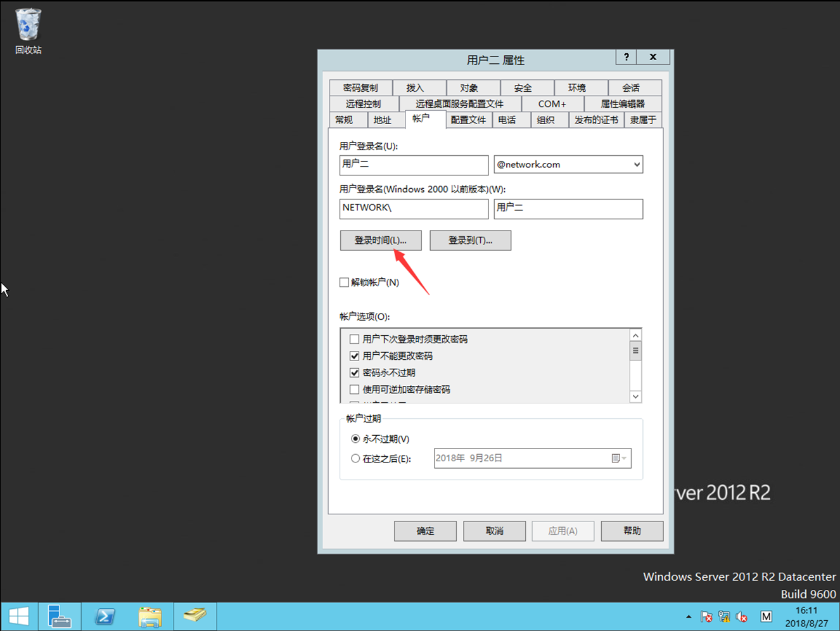The width and height of the screenshot is (840, 631).
Task: Click the NETWORK\ domain field
Action: pyautogui.click(x=414, y=209)
